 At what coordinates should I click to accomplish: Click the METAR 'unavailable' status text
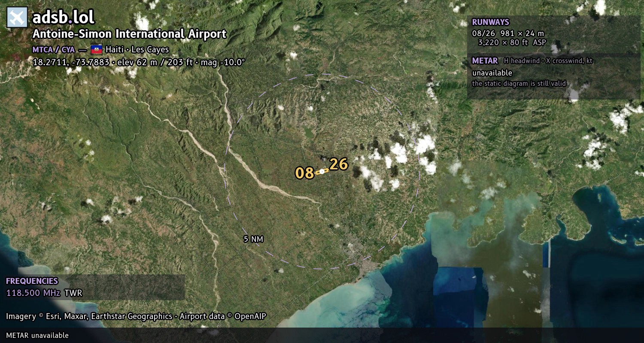pyautogui.click(x=492, y=73)
